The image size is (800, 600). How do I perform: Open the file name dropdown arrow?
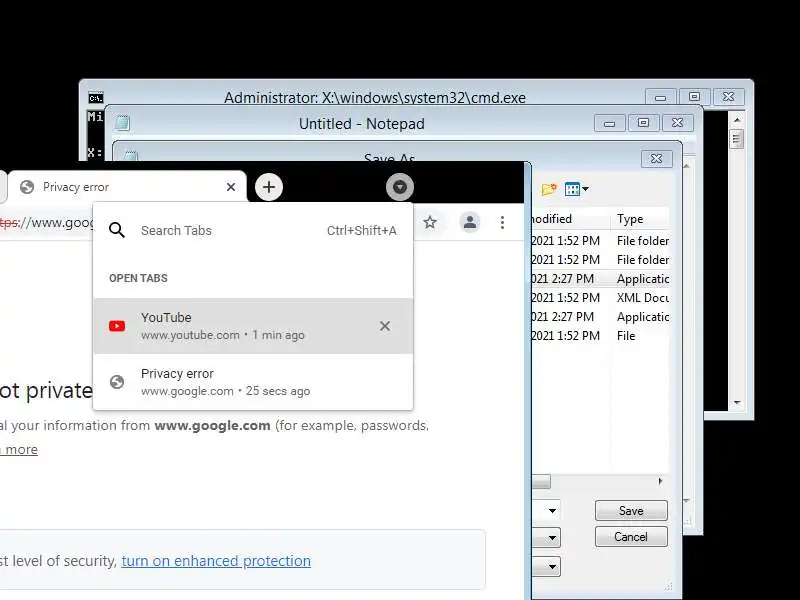tap(552, 511)
